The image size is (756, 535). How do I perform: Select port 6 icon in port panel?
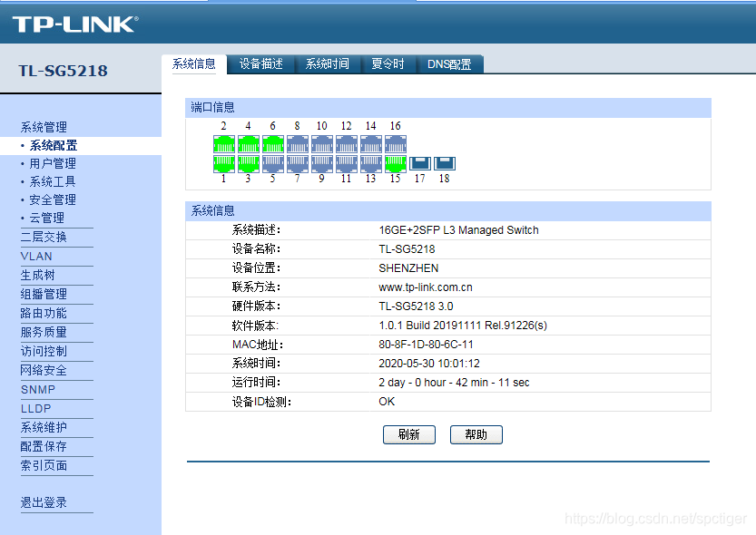273,144
